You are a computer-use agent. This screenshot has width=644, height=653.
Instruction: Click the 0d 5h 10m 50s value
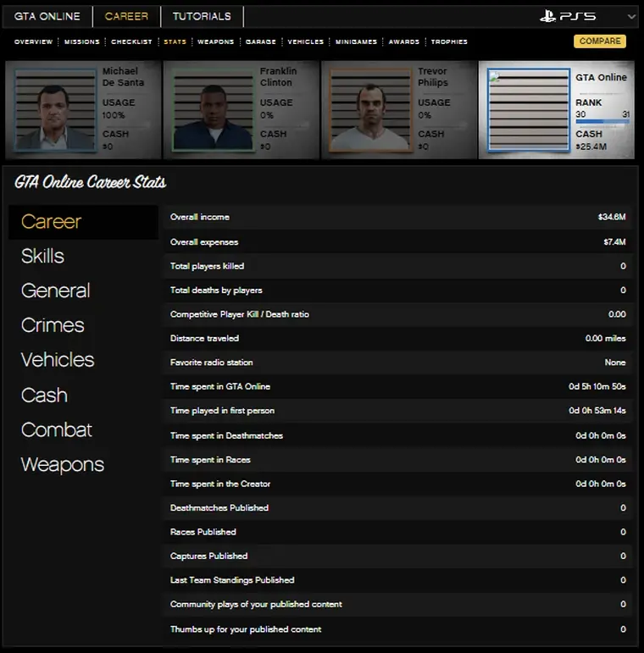(597, 386)
